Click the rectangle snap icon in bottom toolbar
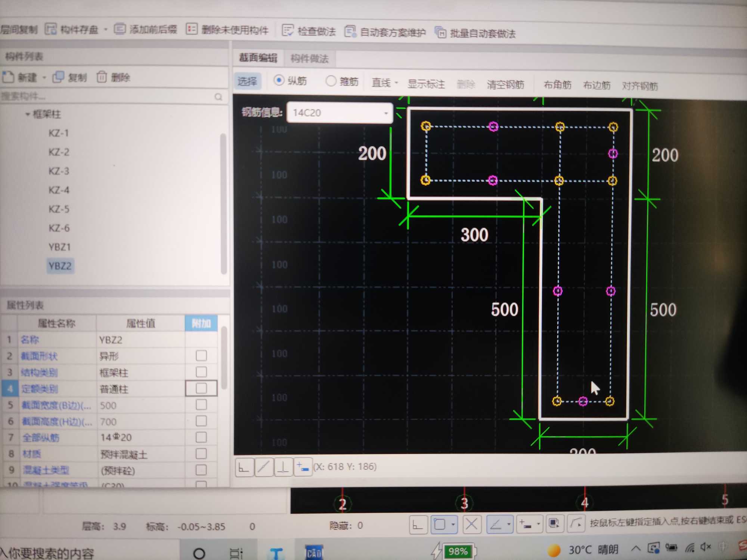 pos(440,525)
